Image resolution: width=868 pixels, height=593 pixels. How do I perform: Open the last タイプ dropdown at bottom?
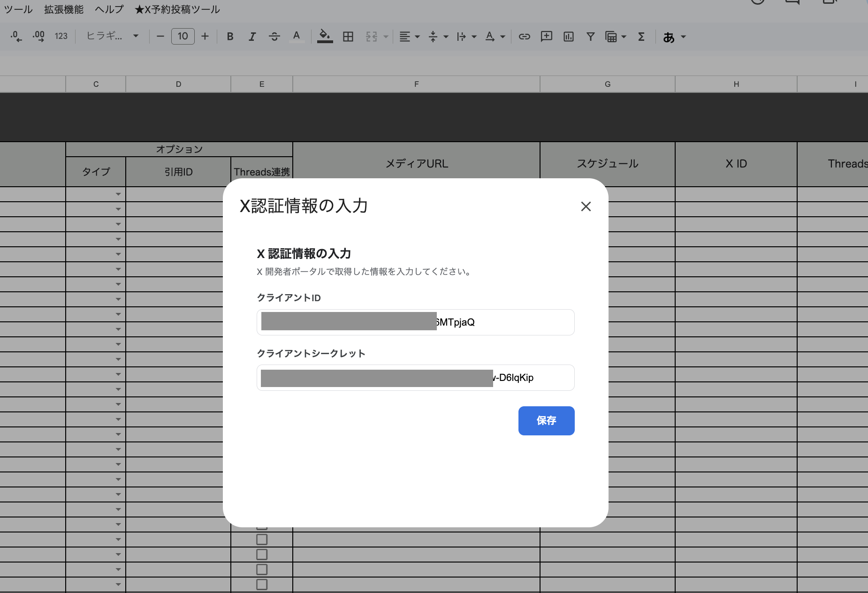118,585
